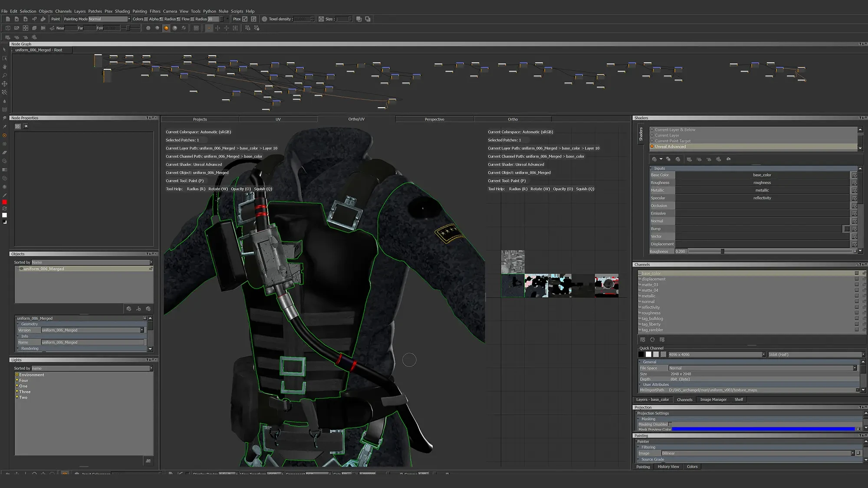Collapse the Inputs section in Shaders panel

651,168
